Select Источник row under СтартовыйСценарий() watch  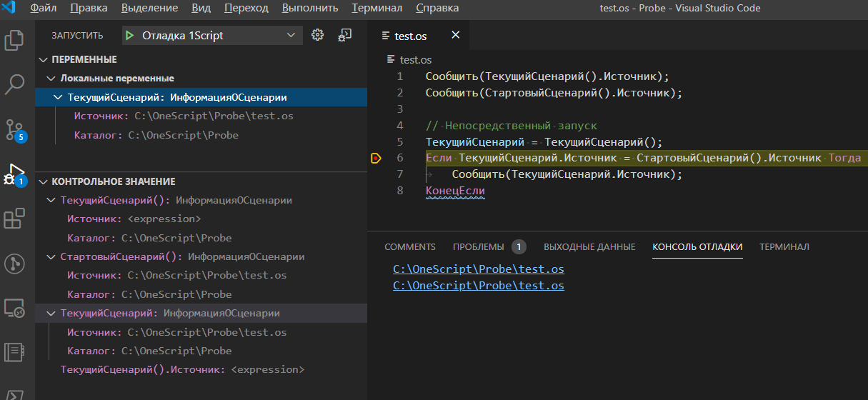pos(201,275)
